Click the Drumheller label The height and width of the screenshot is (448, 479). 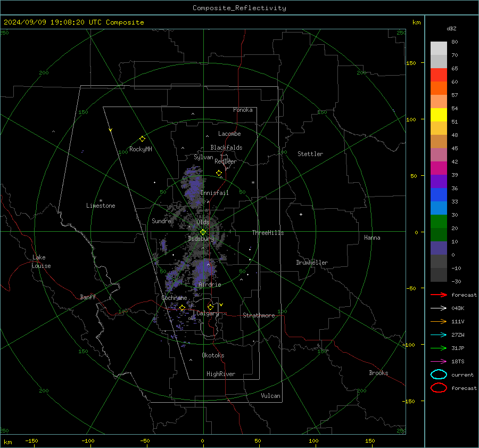point(312,263)
